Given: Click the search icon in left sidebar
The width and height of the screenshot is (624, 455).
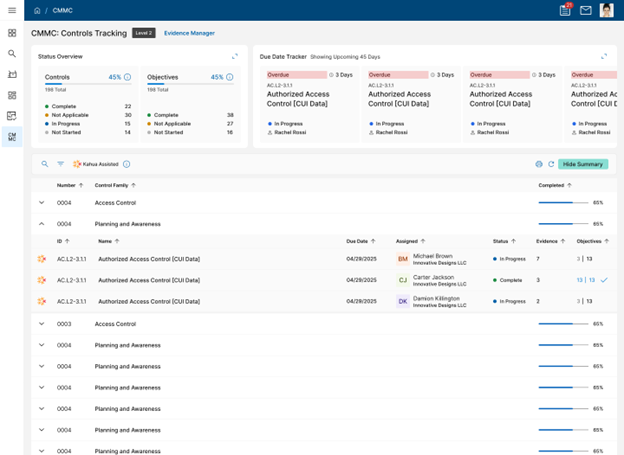Looking at the screenshot, I should click(x=12, y=53).
